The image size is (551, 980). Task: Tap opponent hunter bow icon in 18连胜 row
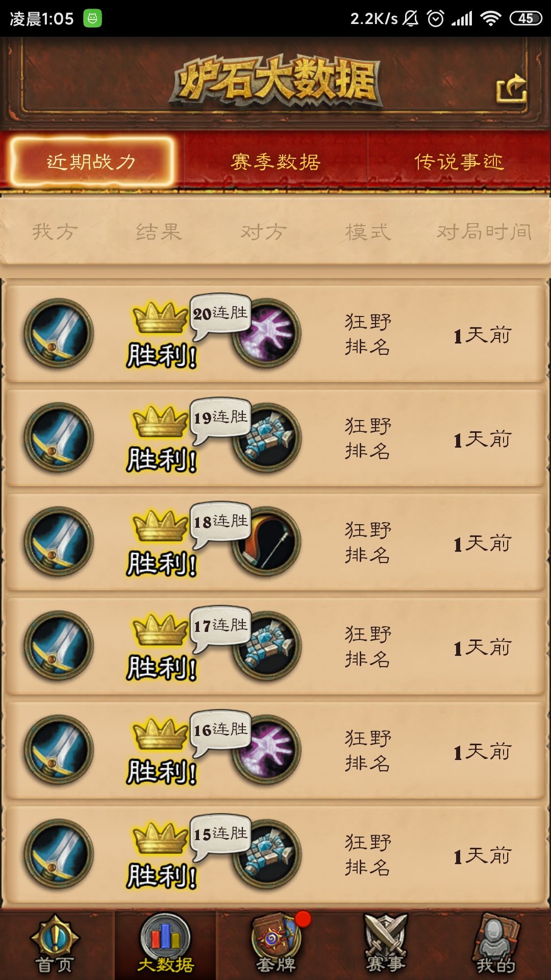coord(267,542)
